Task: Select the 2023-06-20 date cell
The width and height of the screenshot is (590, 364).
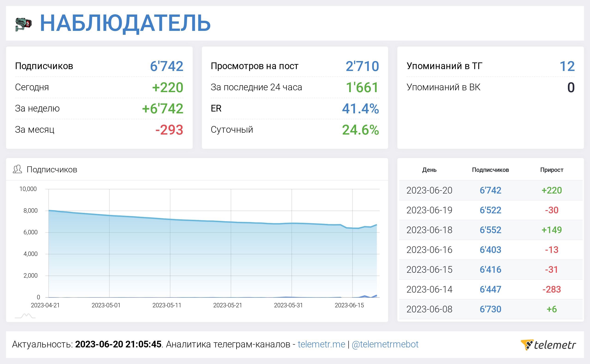Action: point(429,191)
